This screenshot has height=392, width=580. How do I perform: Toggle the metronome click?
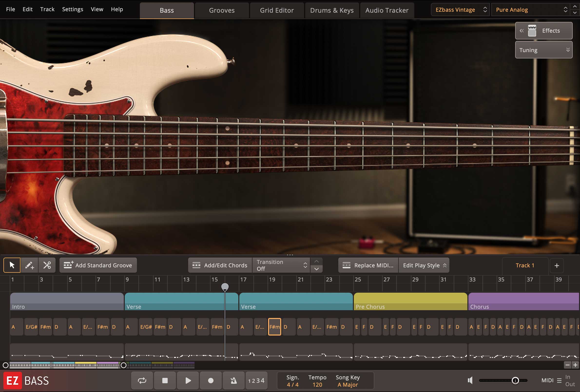pos(234,381)
